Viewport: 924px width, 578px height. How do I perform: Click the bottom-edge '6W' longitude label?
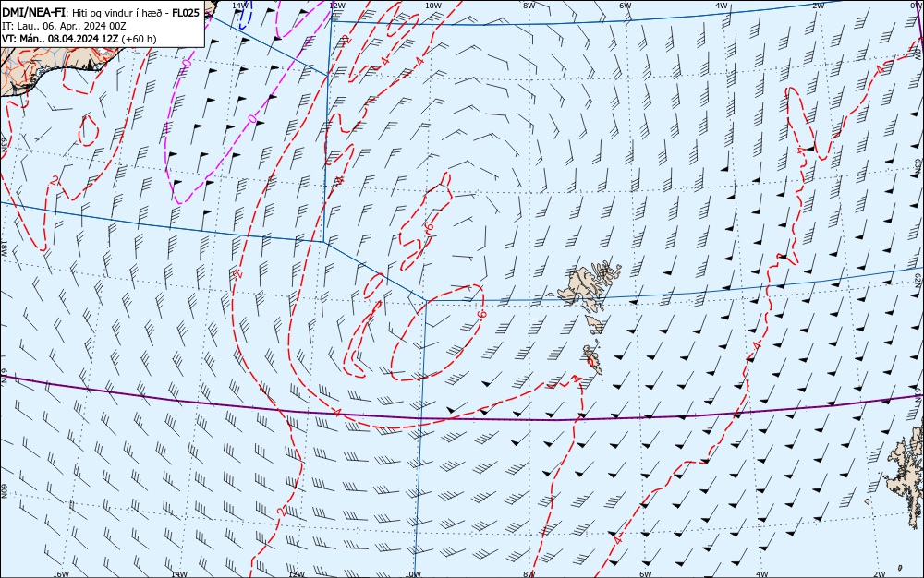click(x=646, y=574)
